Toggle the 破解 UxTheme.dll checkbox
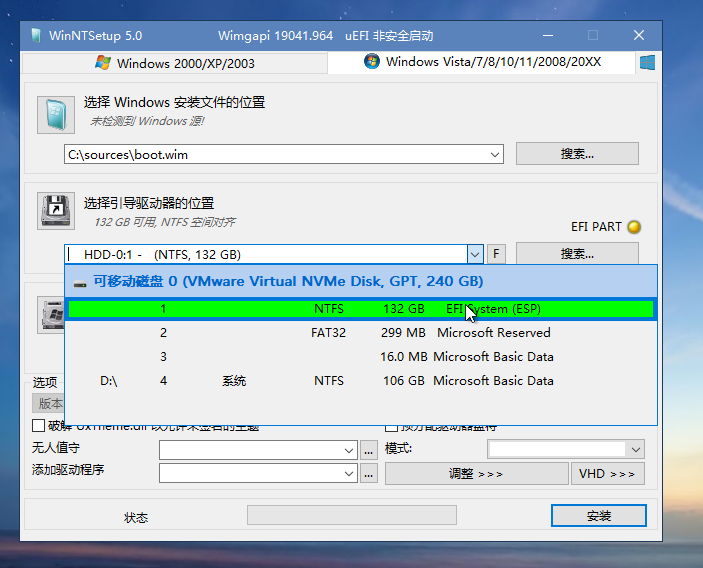Image resolution: width=703 pixels, height=568 pixels. (39, 427)
